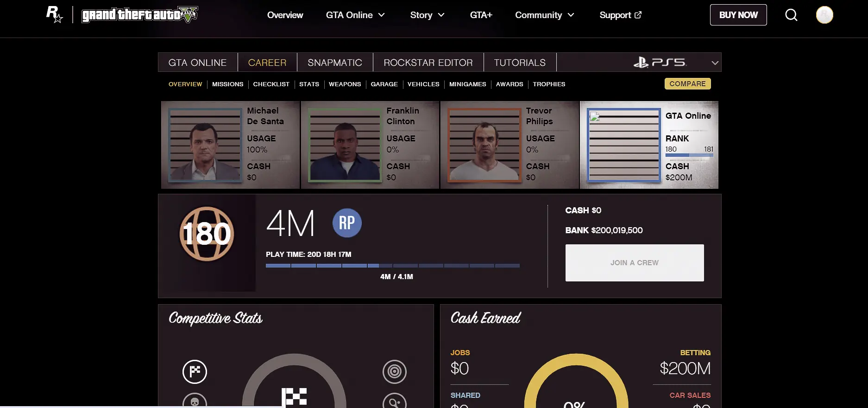Click the "Cash Earned" heading
Screen dimensions: 868x408
pyautogui.click(x=485, y=319)
